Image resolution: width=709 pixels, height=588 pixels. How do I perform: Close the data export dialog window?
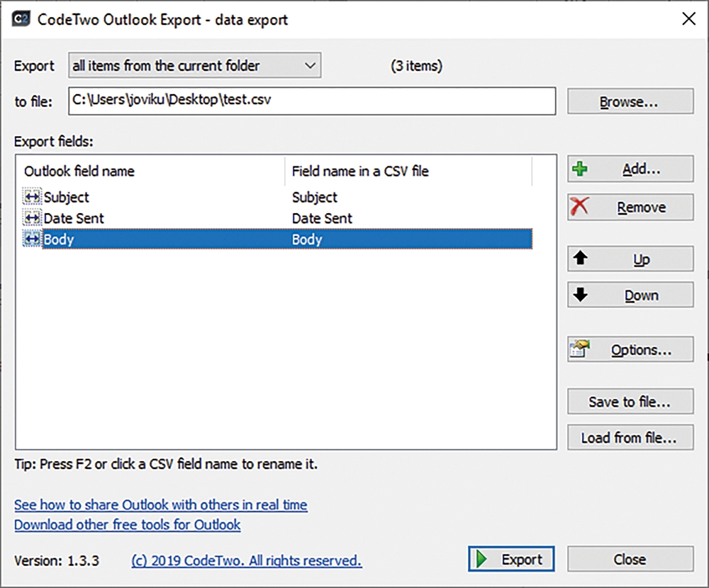click(x=688, y=19)
